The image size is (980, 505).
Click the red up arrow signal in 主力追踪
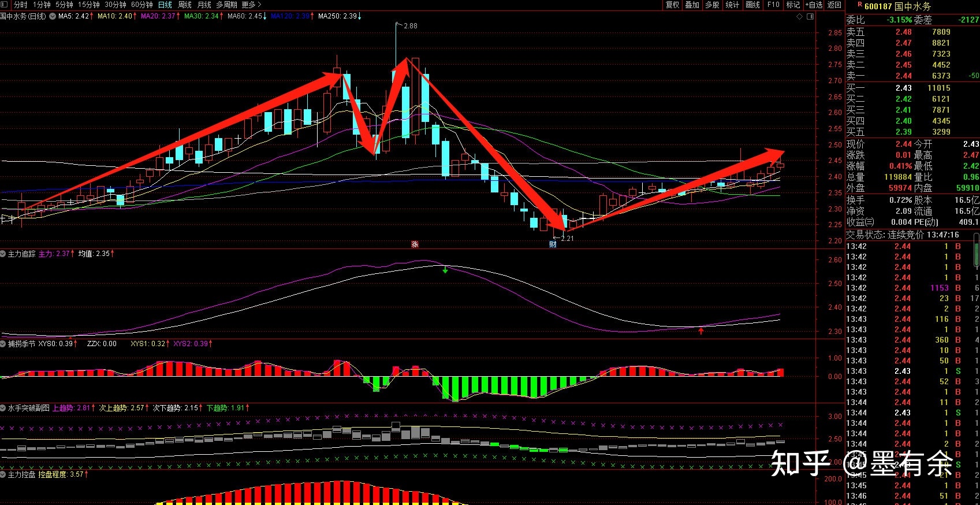(x=701, y=331)
